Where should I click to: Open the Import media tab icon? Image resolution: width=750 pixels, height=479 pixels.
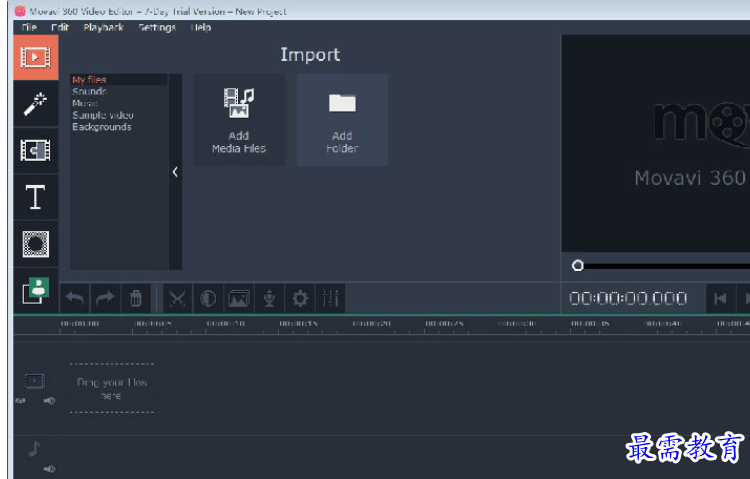tap(35, 57)
